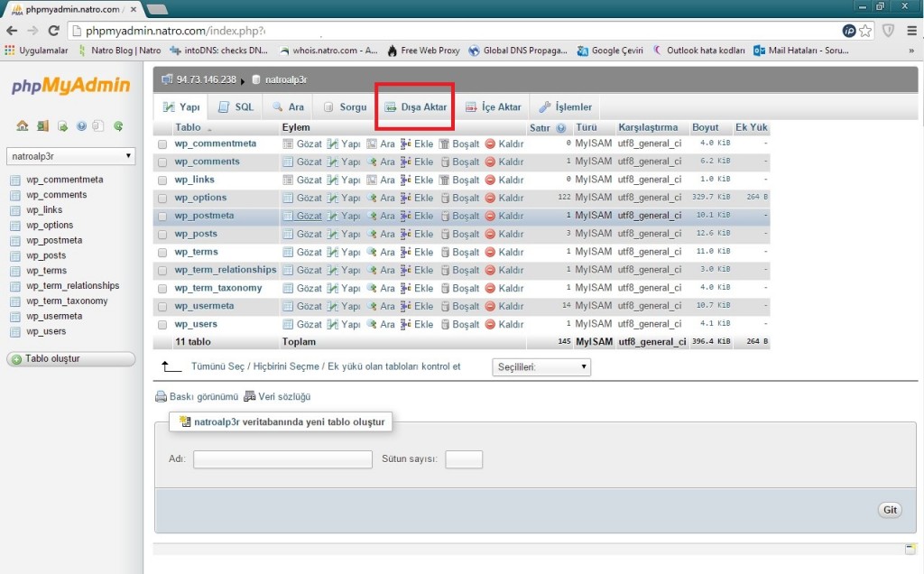Open the blue help question-mark icon

[x=81, y=125]
